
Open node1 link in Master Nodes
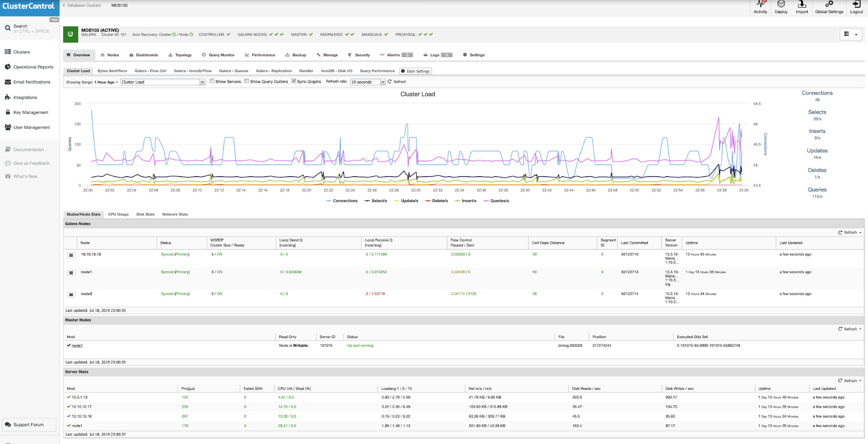(77, 345)
